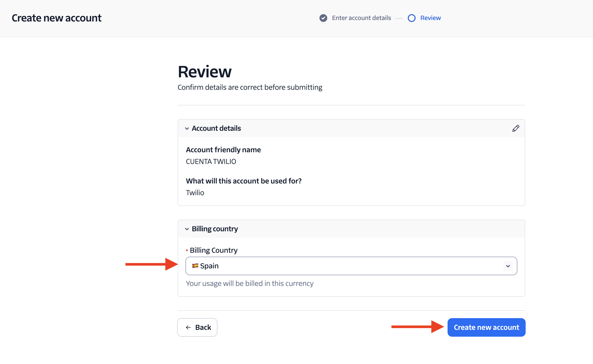Click the Spain flag icon

click(x=195, y=266)
